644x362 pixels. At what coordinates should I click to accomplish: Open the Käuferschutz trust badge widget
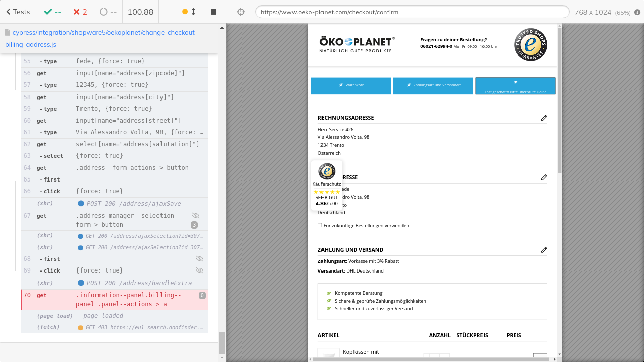pyautogui.click(x=327, y=185)
